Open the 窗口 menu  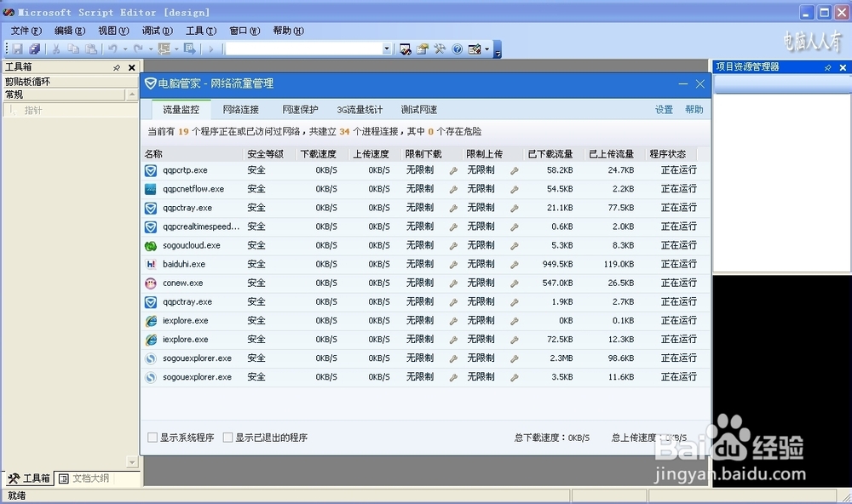pyautogui.click(x=245, y=31)
